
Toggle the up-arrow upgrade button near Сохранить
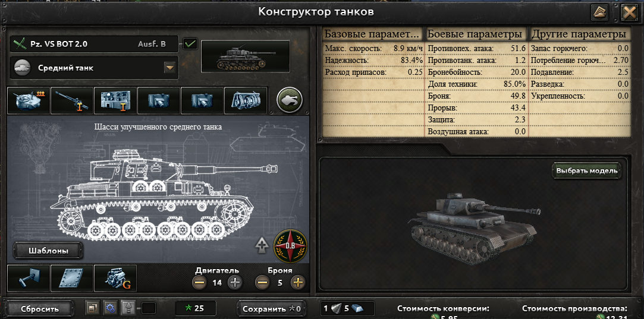[128, 308]
